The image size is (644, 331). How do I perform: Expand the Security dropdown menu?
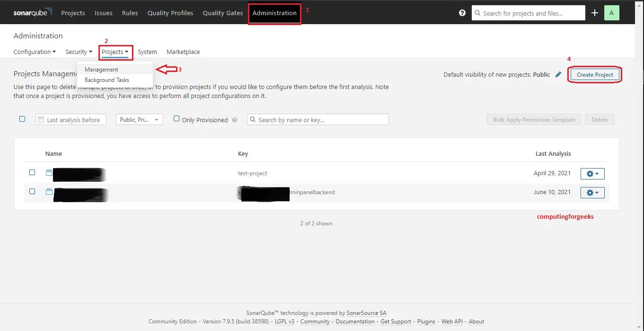click(x=78, y=52)
